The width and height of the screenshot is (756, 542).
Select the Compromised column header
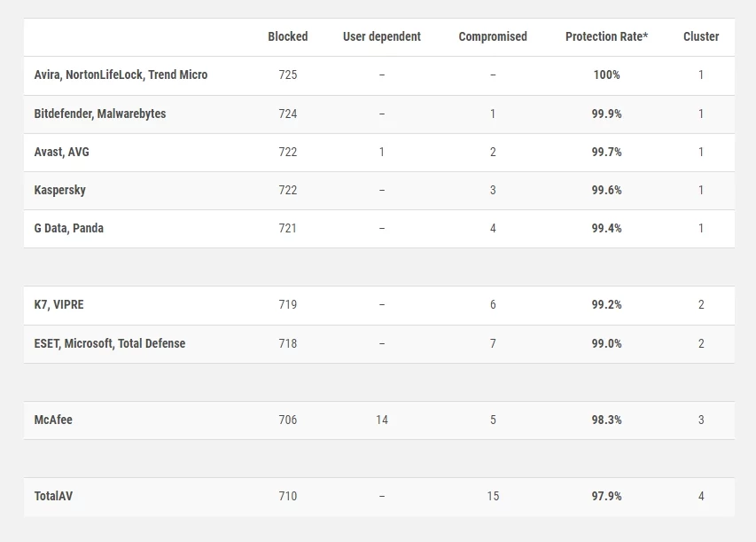pyautogui.click(x=493, y=36)
